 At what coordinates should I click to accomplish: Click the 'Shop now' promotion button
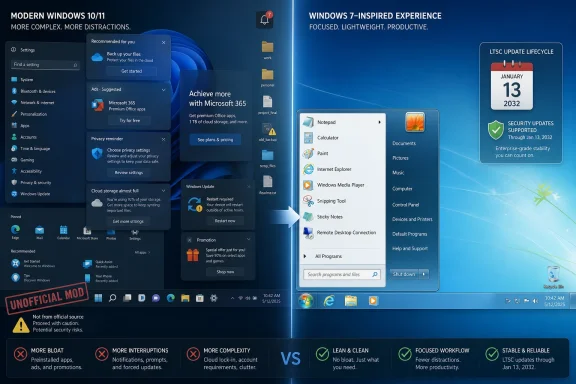[225, 272]
